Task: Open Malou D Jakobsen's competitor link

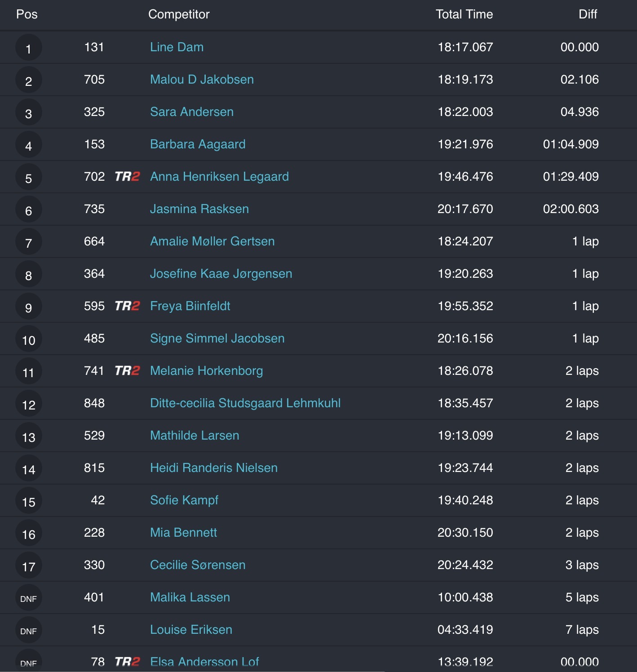Action: (202, 80)
